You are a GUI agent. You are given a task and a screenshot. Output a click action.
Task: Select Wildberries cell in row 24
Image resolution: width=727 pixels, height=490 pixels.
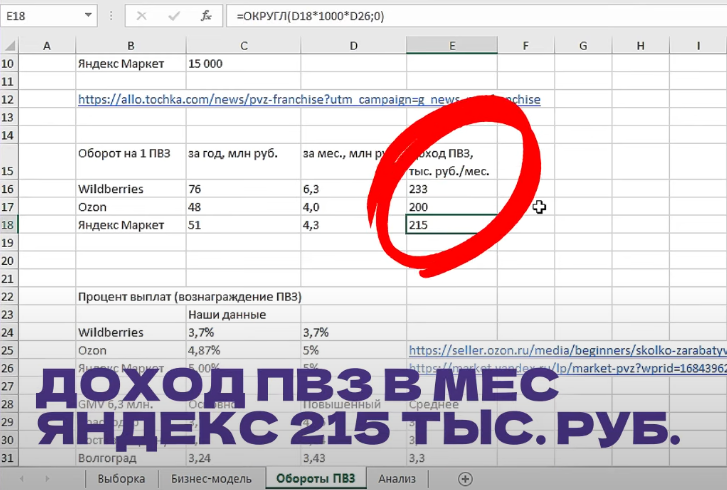tap(131, 332)
